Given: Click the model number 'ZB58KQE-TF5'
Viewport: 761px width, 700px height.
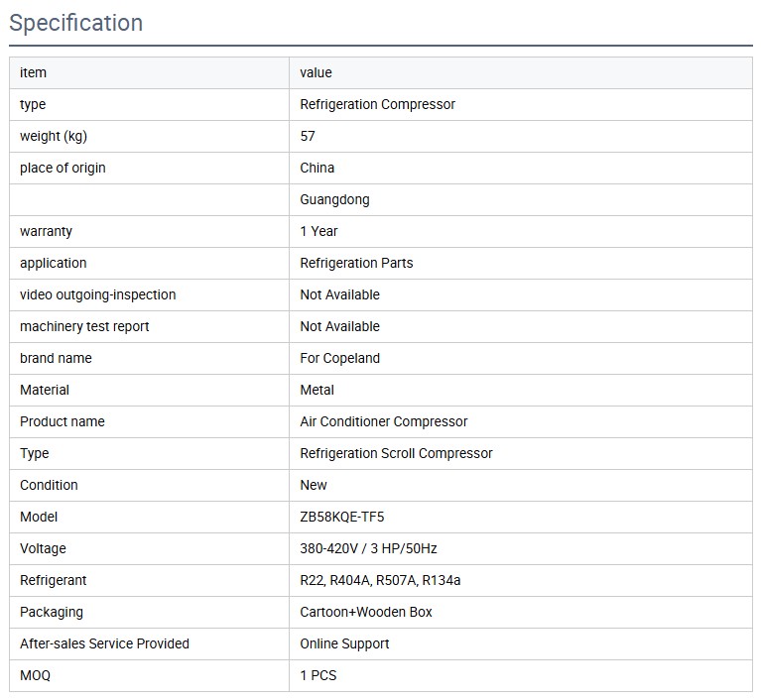Looking at the screenshot, I should (x=342, y=517).
